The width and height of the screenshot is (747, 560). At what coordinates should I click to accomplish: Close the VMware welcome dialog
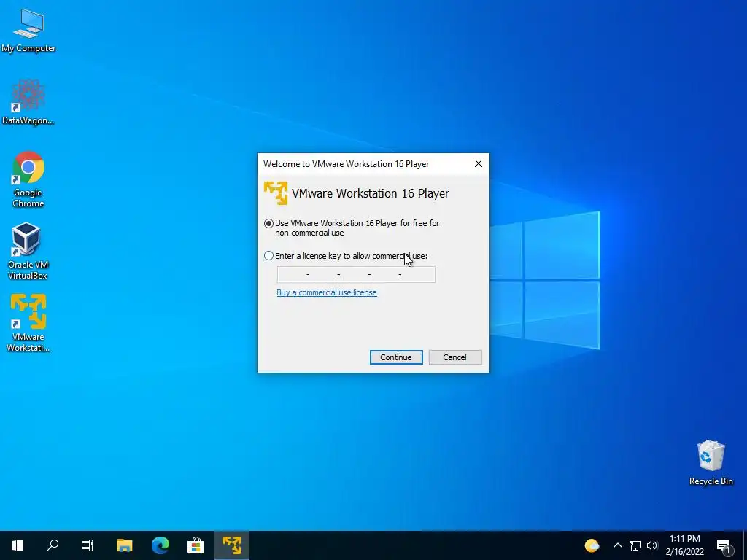pos(479,163)
